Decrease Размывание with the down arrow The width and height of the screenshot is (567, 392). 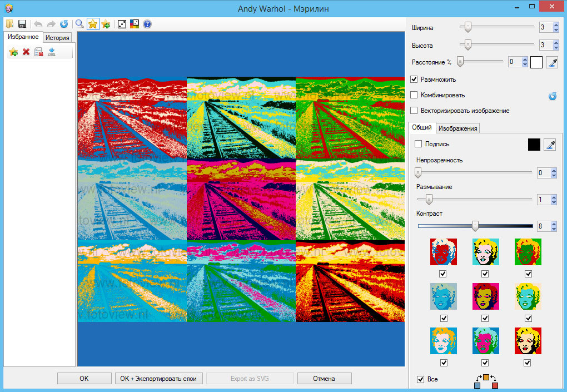(554, 202)
